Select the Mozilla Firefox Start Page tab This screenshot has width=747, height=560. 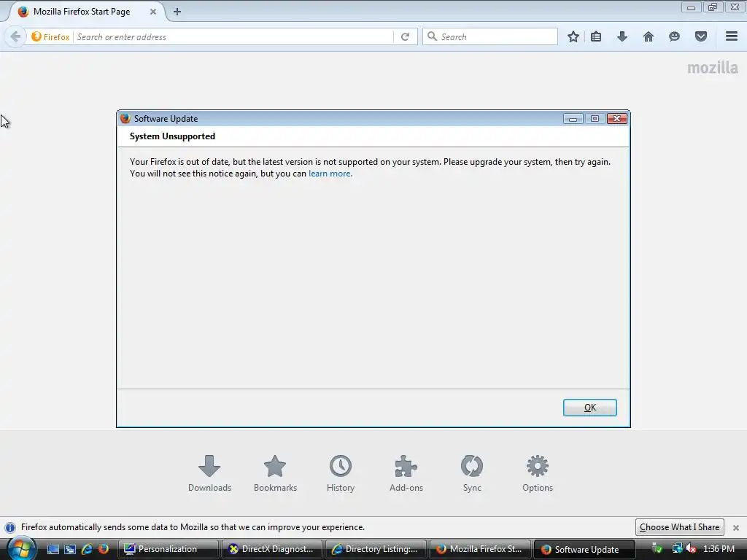coord(86,12)
